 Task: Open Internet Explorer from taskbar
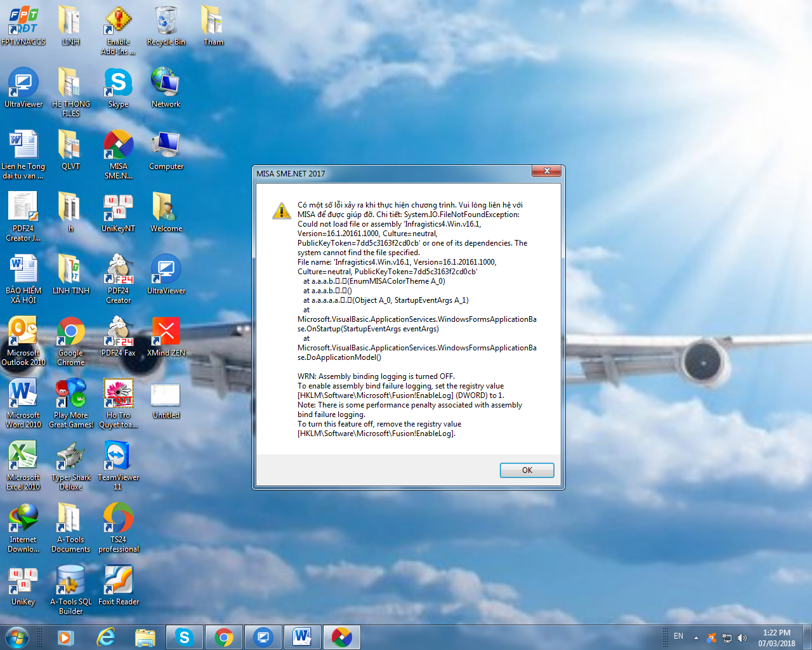(105, 637)
